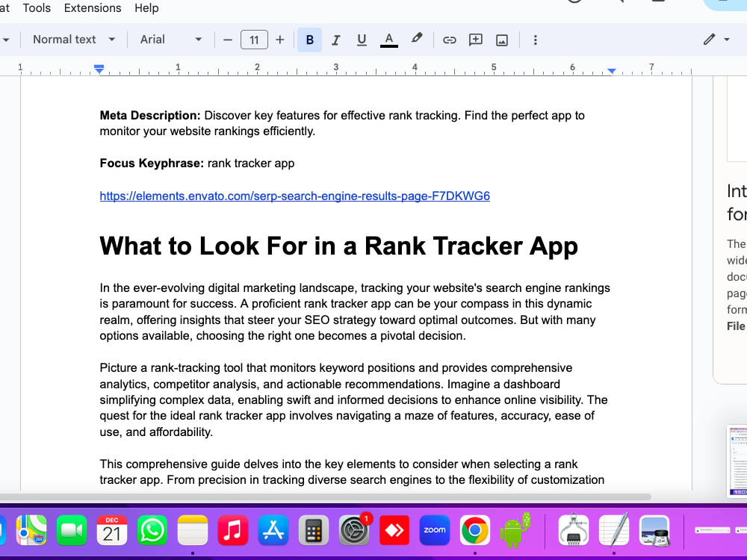Open the Arial font dropdown

click(171, 40)
